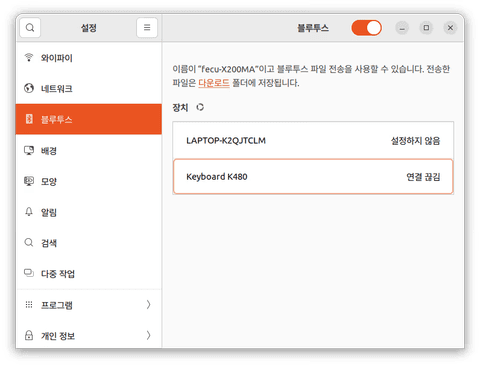Follow the 다운로드 folder link
480x366 pixels.
(214, 83)
